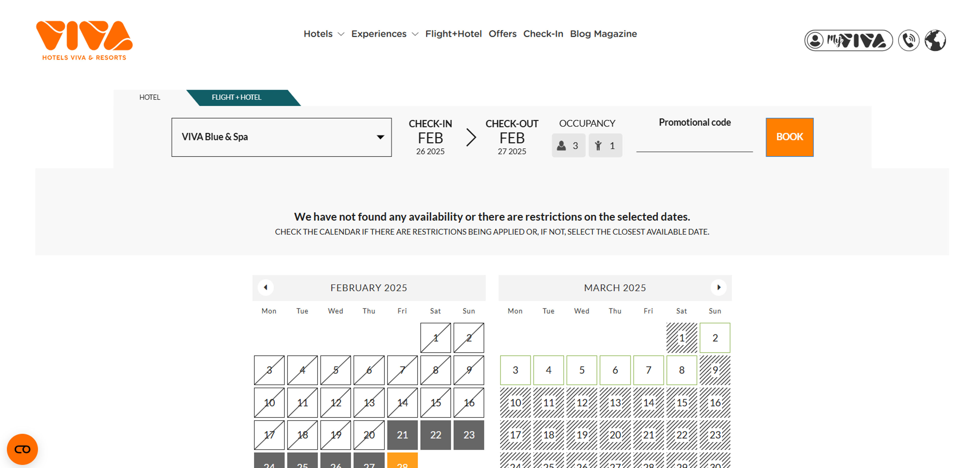Click hatched March 1 cell

point(681,338)
